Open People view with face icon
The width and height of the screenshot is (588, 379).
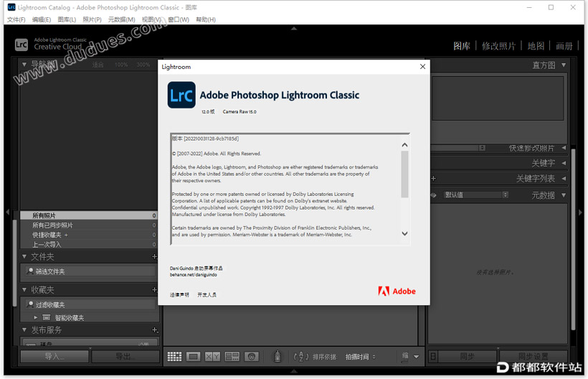pos(252,357)
